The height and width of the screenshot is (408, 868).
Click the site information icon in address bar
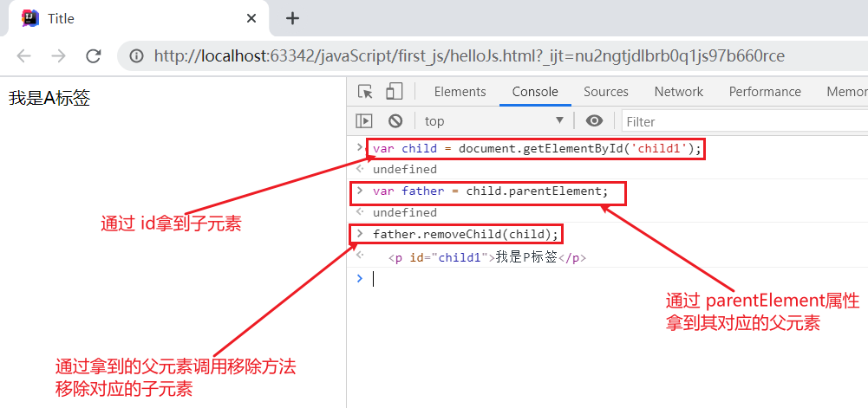[136, 55]
